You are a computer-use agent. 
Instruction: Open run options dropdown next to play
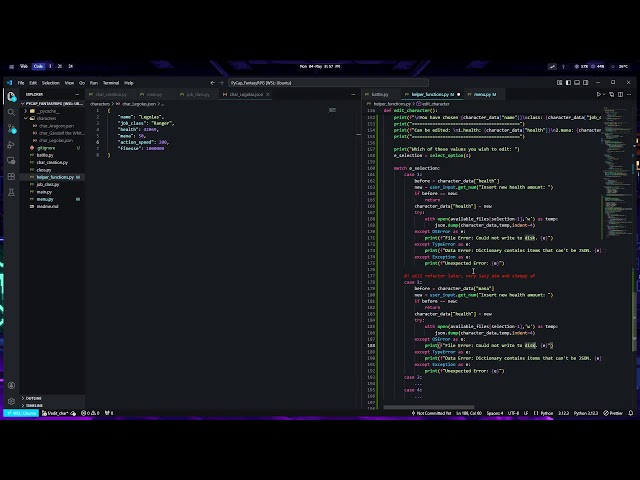click(604, 95)
